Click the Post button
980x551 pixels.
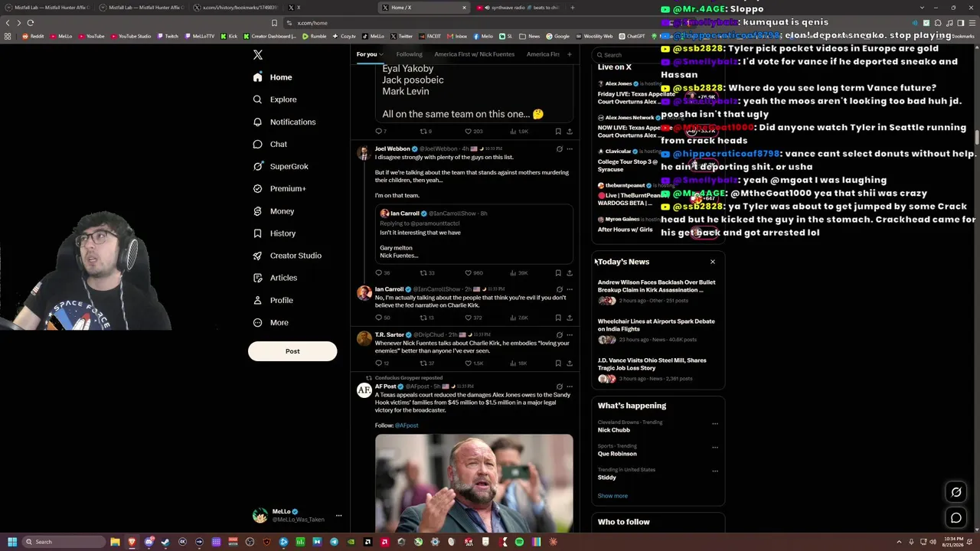click(292, 351)
